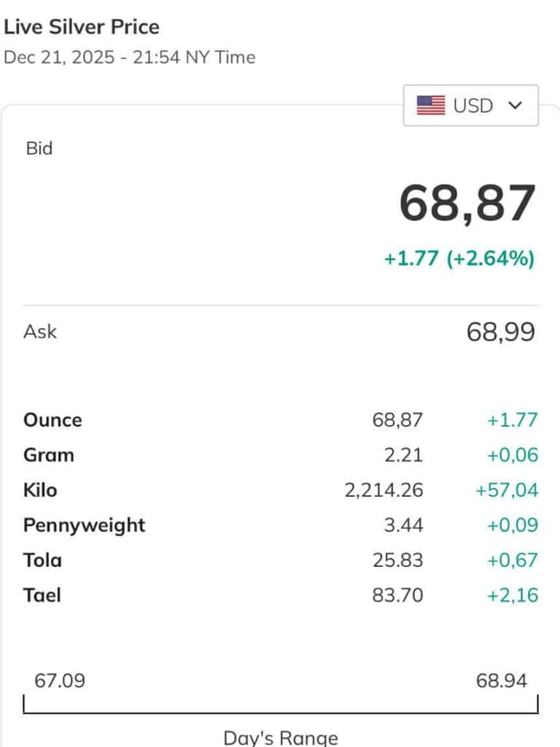This screenshot has height=747, width=560.
Task: Click the day's high value 68.94
Action: [x=502, y=681]
